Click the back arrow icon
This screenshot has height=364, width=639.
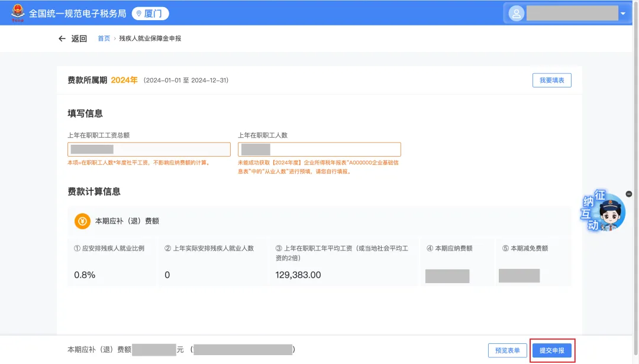point(62,38)
